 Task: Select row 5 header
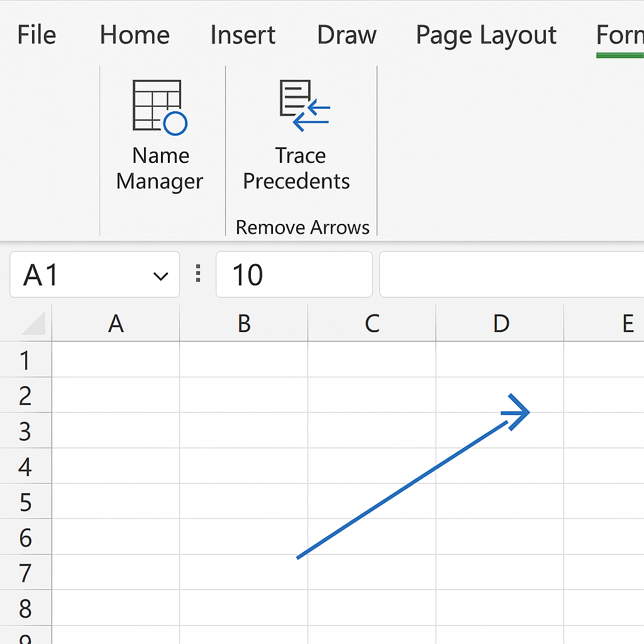click(25, 502)
